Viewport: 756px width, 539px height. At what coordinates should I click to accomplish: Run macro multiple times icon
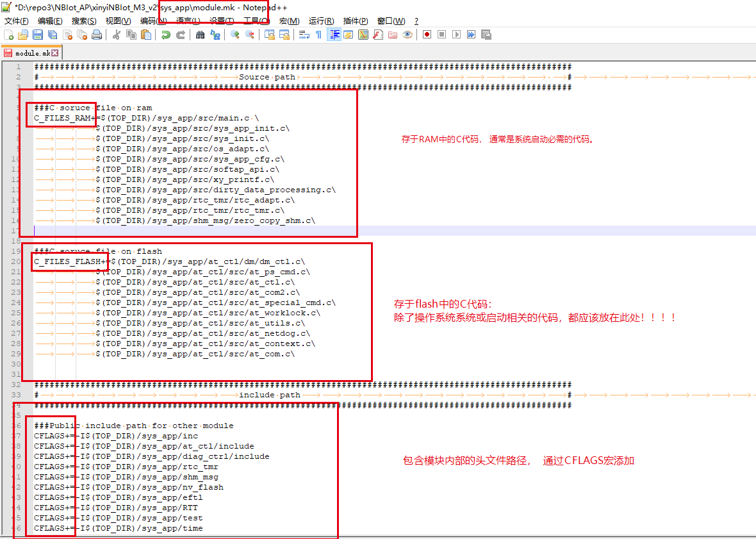pos(471,35)
